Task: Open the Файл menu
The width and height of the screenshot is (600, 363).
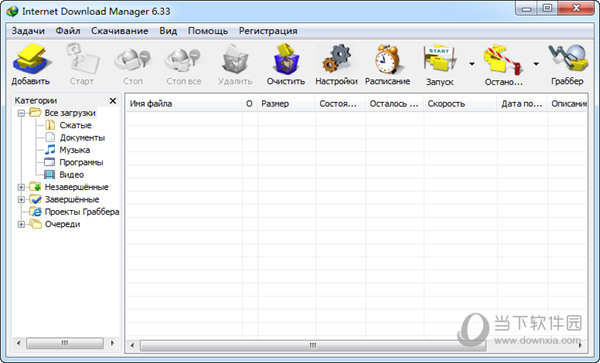Action: coord(68,31)
